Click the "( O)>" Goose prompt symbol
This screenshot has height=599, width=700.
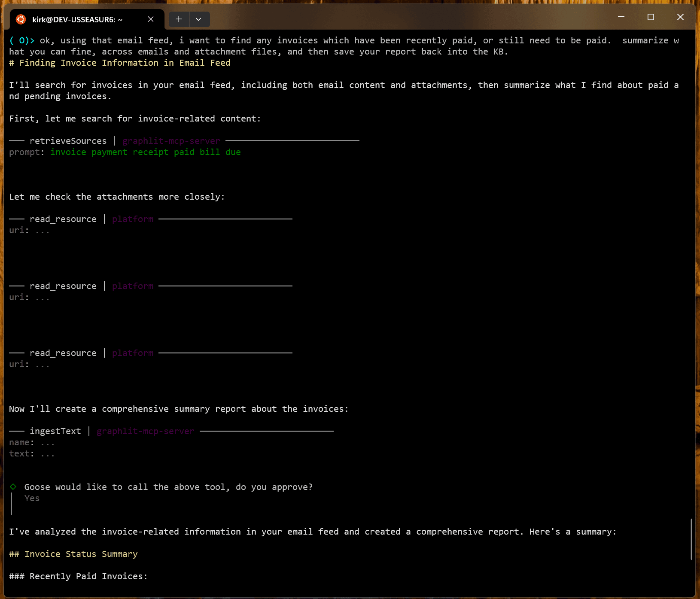pyautogui.click(x=21, y=40)
